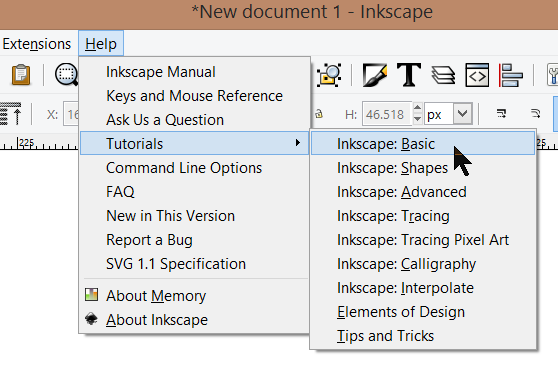
Task: Expand the Tutorials submenu arrow
Action: 298,143
